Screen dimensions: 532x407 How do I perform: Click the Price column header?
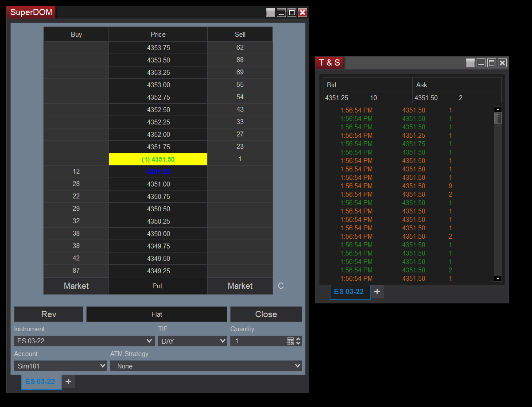click(158, 35)
